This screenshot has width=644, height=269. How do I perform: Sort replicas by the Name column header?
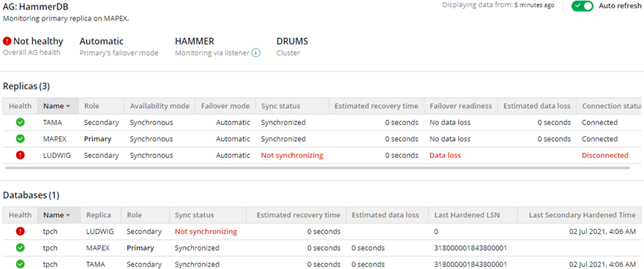pyautogui.click(x=58, y=106)
